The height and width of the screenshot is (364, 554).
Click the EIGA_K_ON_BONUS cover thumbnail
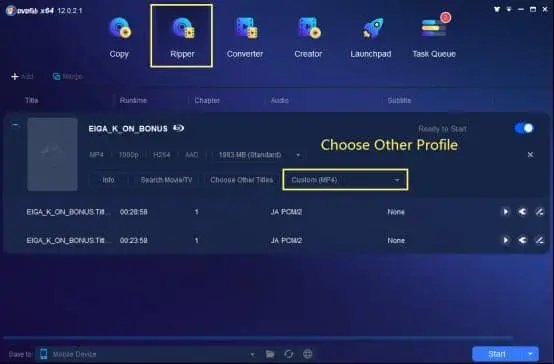(x=52, y=154)
